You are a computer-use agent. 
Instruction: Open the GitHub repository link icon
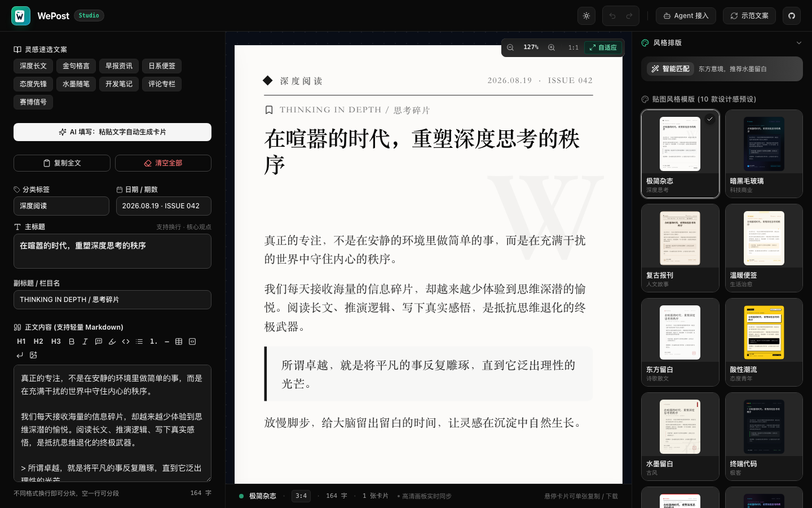[x=792, y=16]
